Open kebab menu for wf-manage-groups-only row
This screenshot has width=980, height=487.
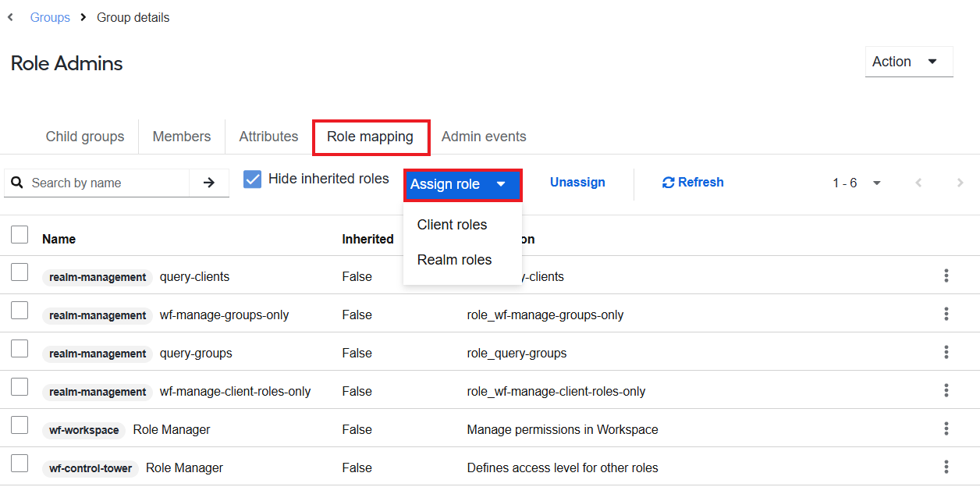click(946, 314)
